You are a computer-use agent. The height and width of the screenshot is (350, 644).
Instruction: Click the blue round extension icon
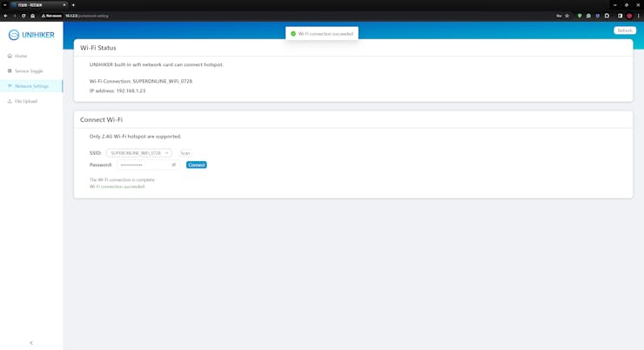(x=598, y=16)
